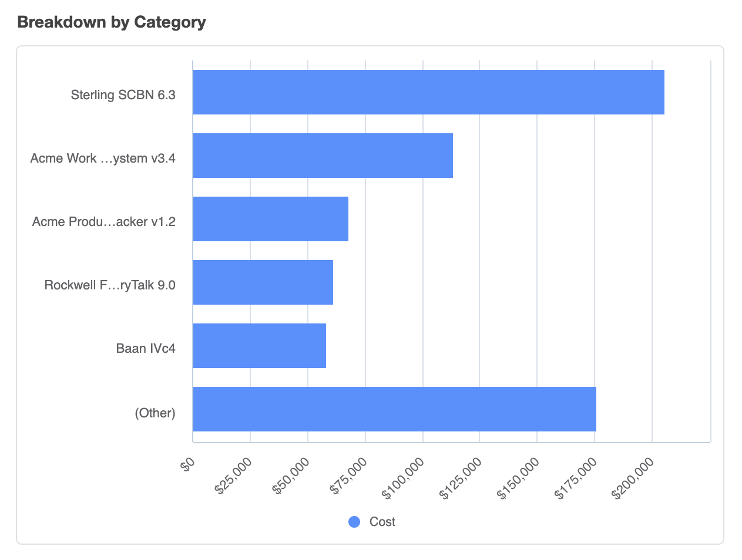The image size is (742, 560).
Task: Click the truncated Acme Work …ystem v3.4 label
Action: (x=103, y=158)
